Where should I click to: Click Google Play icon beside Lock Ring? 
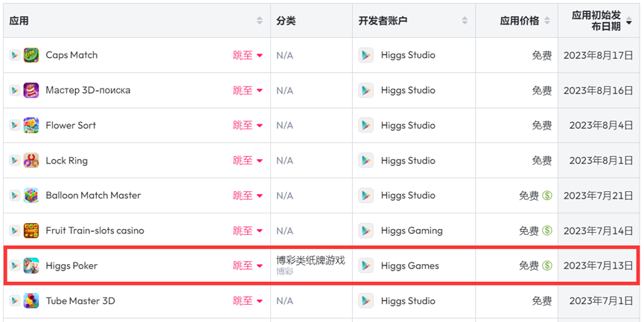coord(15,161)
